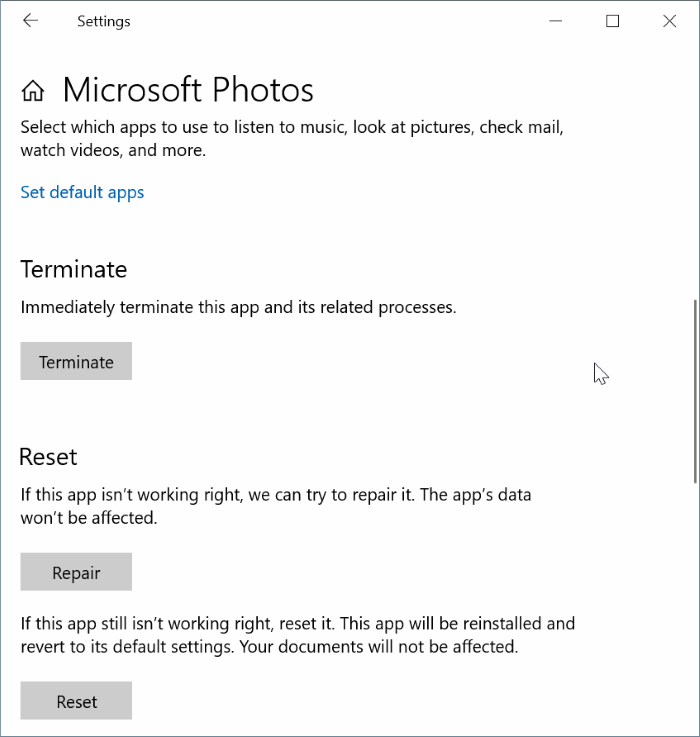
Task: Maximize the Settings window
Action: (613, 21)
